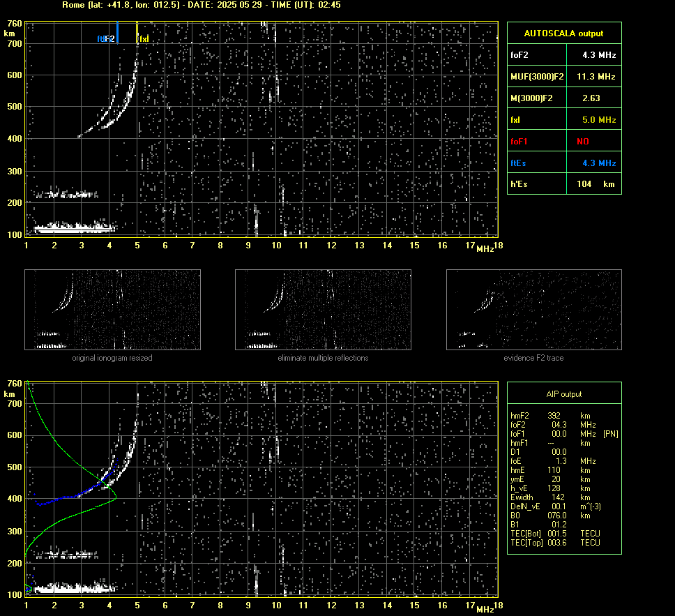Select the foF2 value 4.3 MHz in AUTOSCALA table
675x616 pixels.
click(x=599, y=55)
